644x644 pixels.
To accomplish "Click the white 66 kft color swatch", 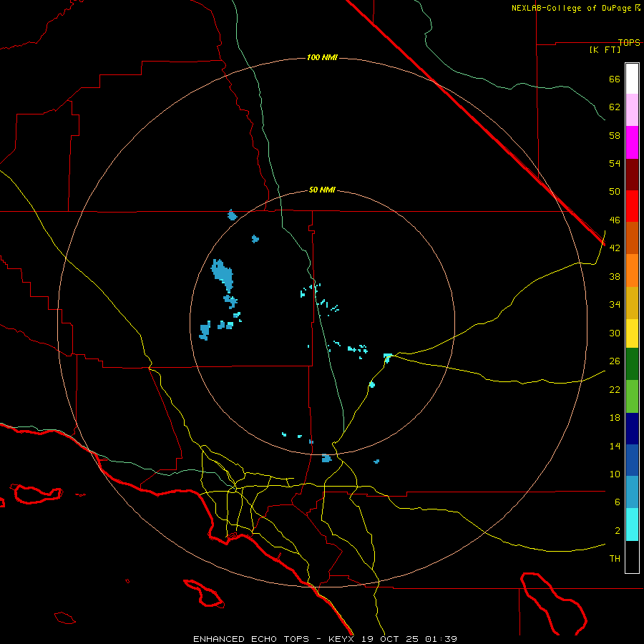I will (632, 79).
